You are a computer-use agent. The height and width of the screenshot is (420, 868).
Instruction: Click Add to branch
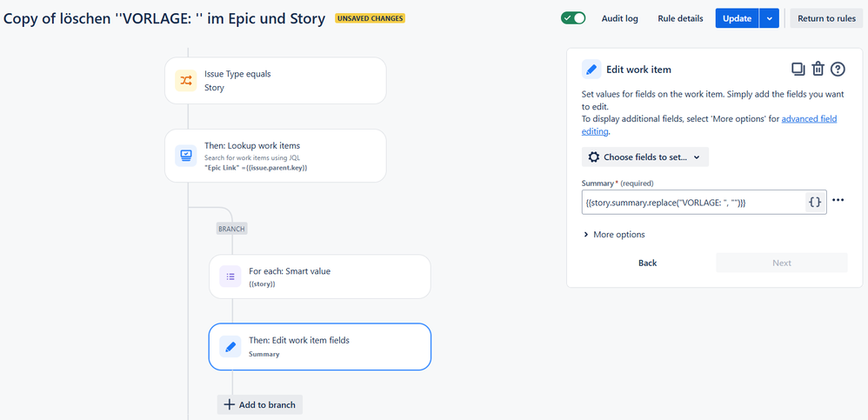260,404
